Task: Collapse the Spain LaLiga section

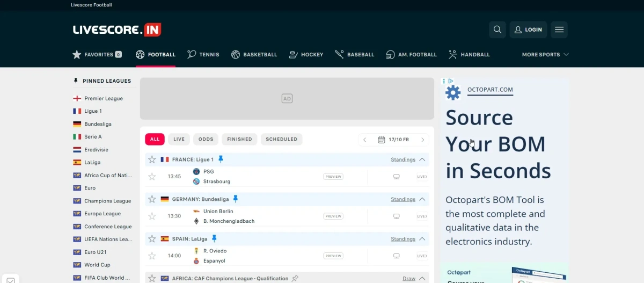Action: tap(422, 239)
